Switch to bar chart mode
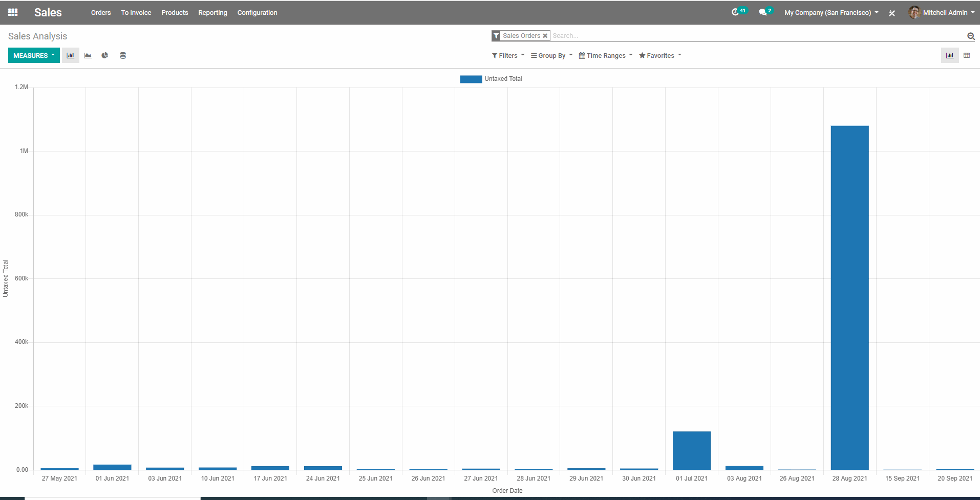 71,55
